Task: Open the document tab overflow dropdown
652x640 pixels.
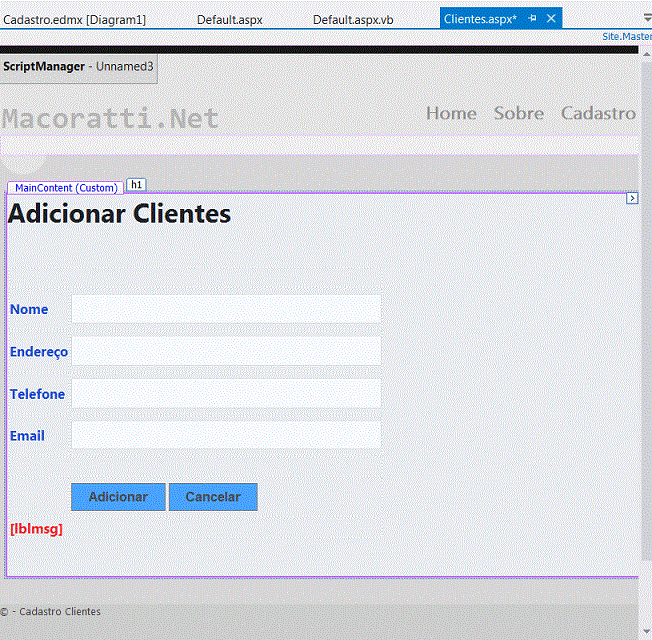Action: 645,19
